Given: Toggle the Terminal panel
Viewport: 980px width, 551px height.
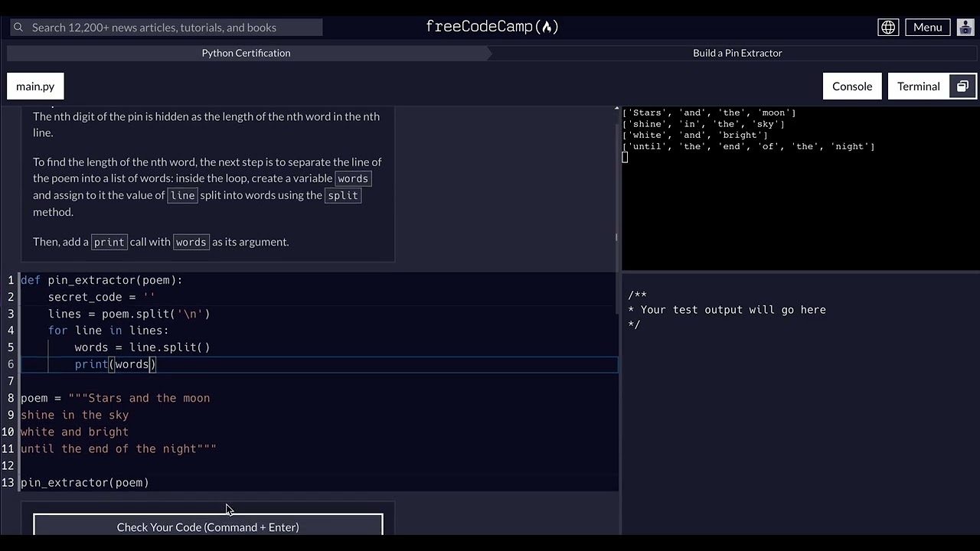Looking at the screenshot, I should point(918,86).
